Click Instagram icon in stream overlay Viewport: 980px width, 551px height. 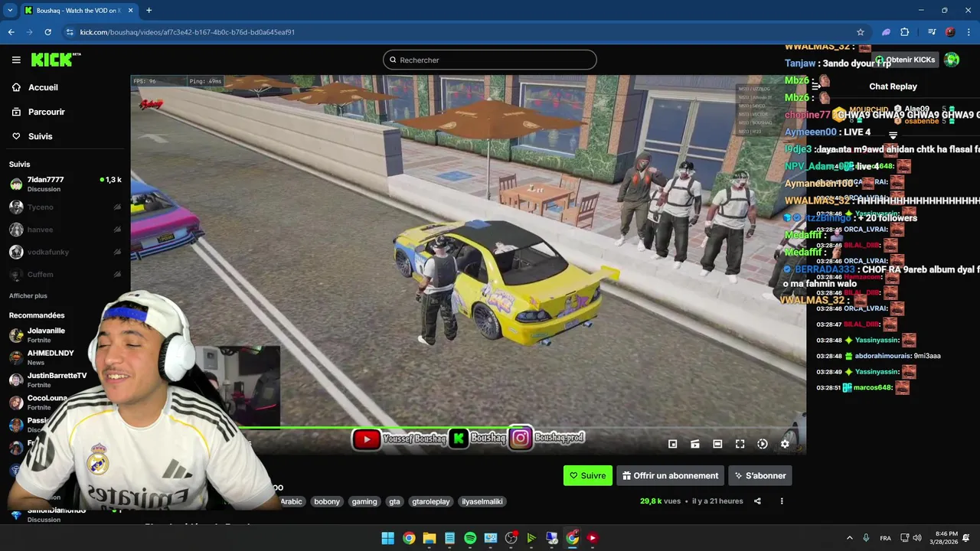(521, 439)
